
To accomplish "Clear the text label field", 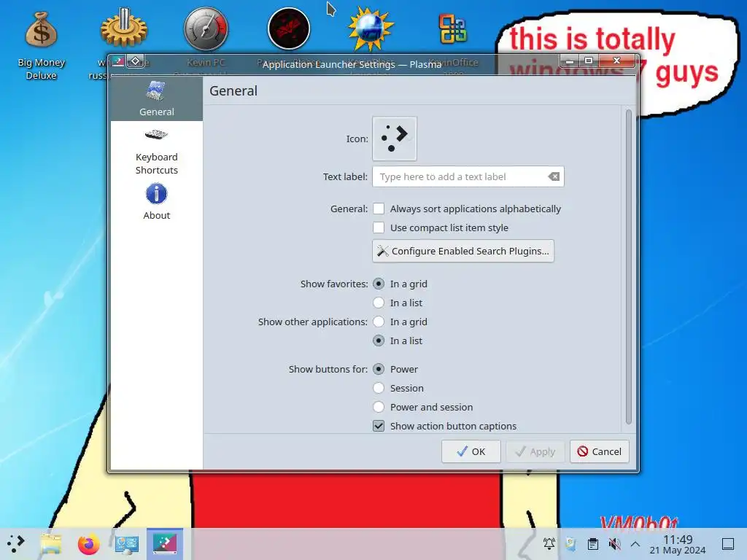I will tap(554, 176).
